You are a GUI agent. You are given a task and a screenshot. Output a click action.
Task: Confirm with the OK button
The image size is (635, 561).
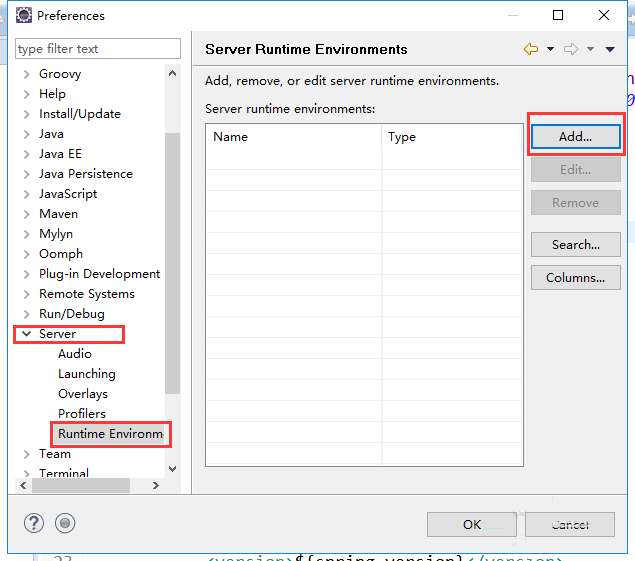click(x=472, y=525)
